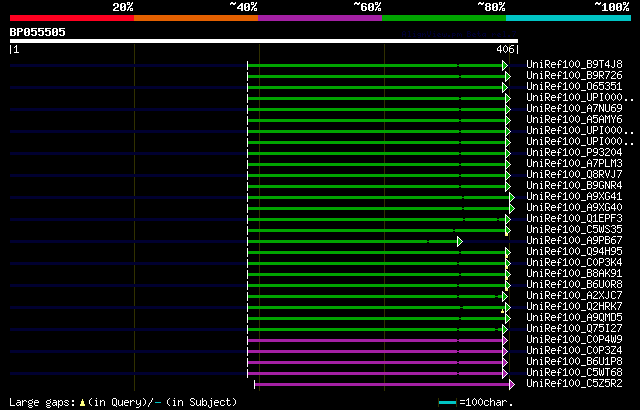
Task: Select the UniRef100_C5Z5R2 label
Action: coord(574,383)
